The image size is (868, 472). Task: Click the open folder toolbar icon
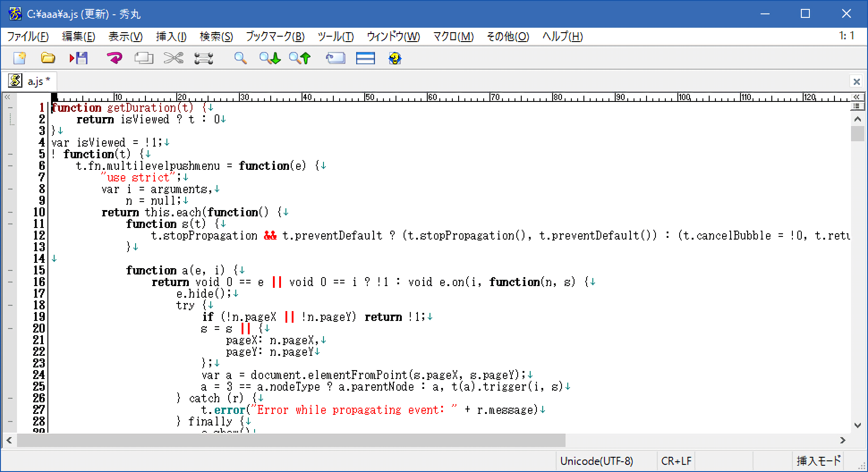48,58
